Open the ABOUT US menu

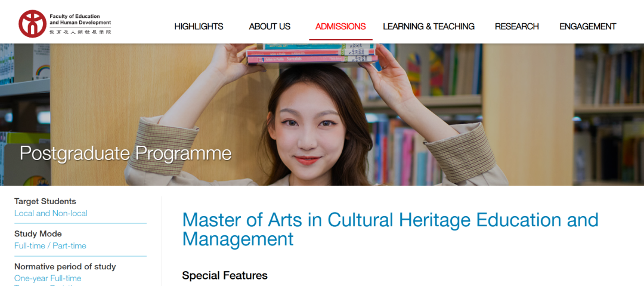pos(270,26)
